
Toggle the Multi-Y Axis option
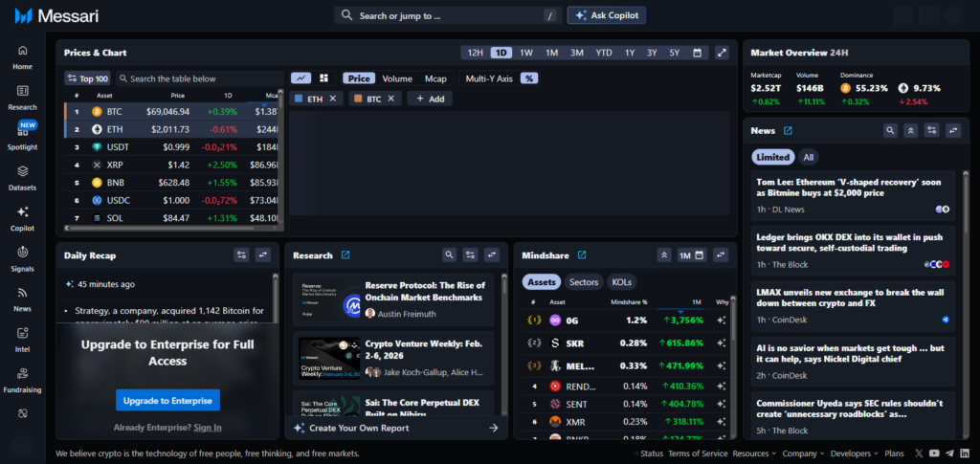(x=488, y=78)
